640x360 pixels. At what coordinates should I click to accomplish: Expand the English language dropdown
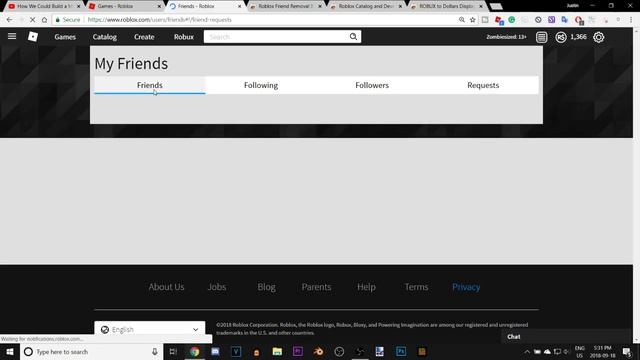(x=150, y=329)
